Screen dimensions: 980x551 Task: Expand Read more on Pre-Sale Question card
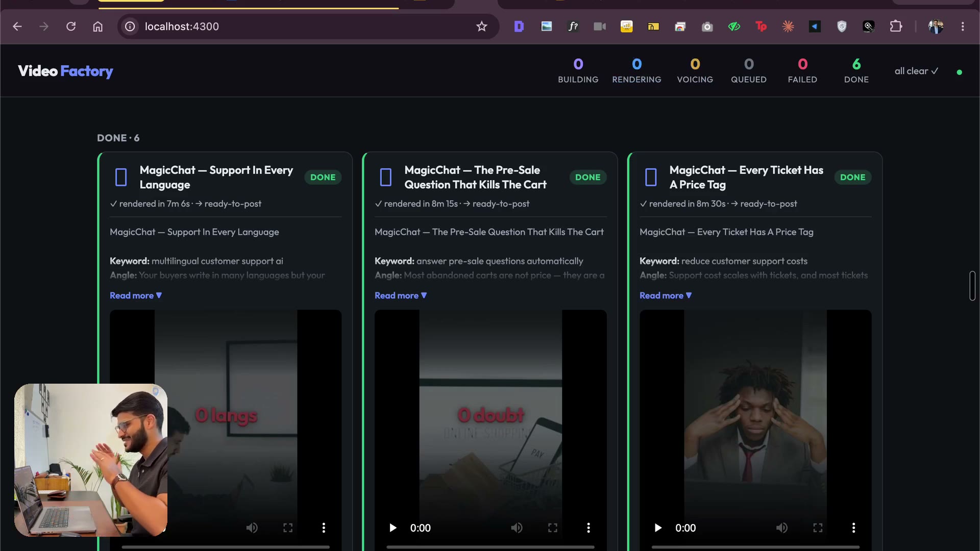tap(401, 295)
